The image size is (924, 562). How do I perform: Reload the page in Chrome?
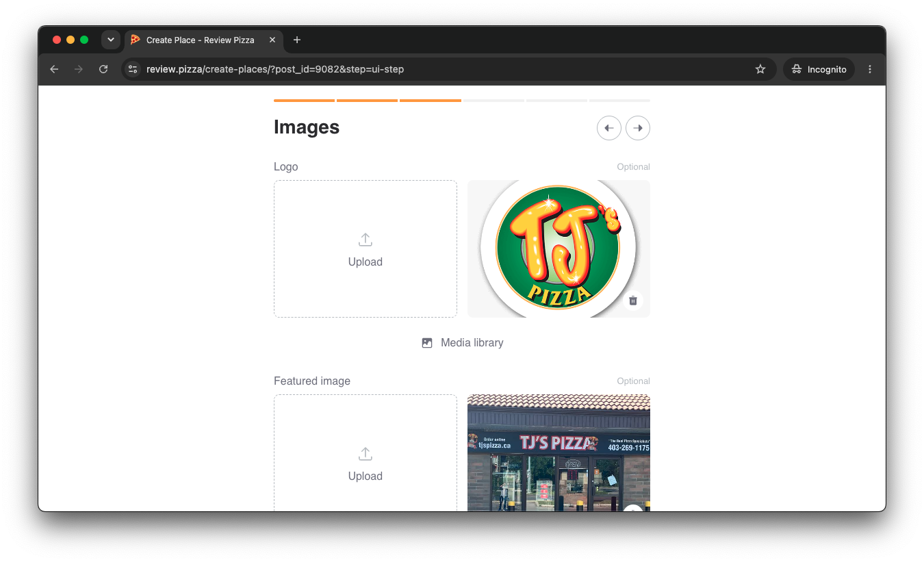103,69
